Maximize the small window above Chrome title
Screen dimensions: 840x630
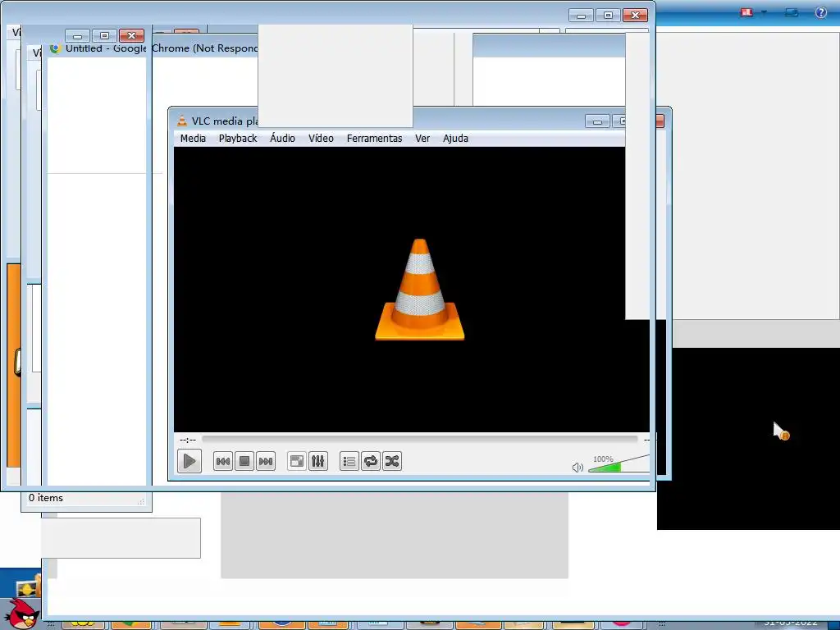tap(104, 36)
